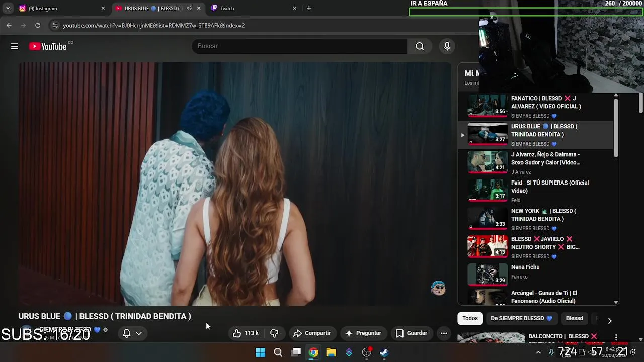Open more actions three-dot menu under the video
Viewport: 644px width, 362px height.
click(x=444, y=333)
